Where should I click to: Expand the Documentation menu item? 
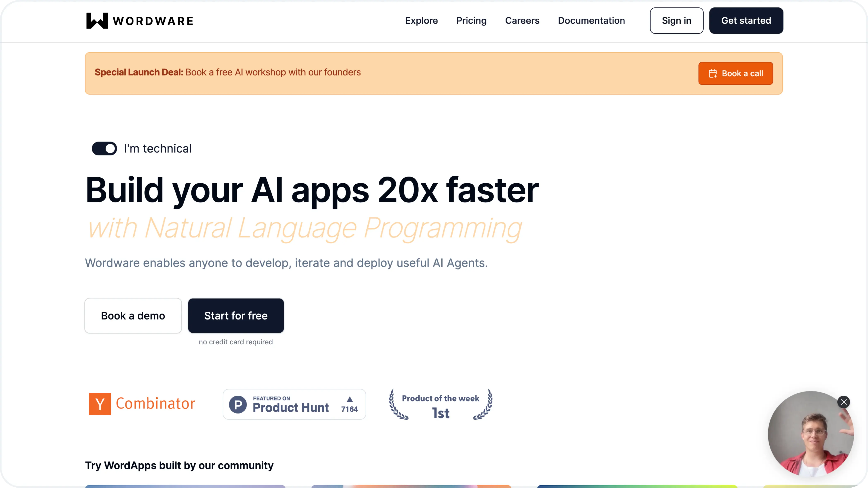[x=591, y=20]
